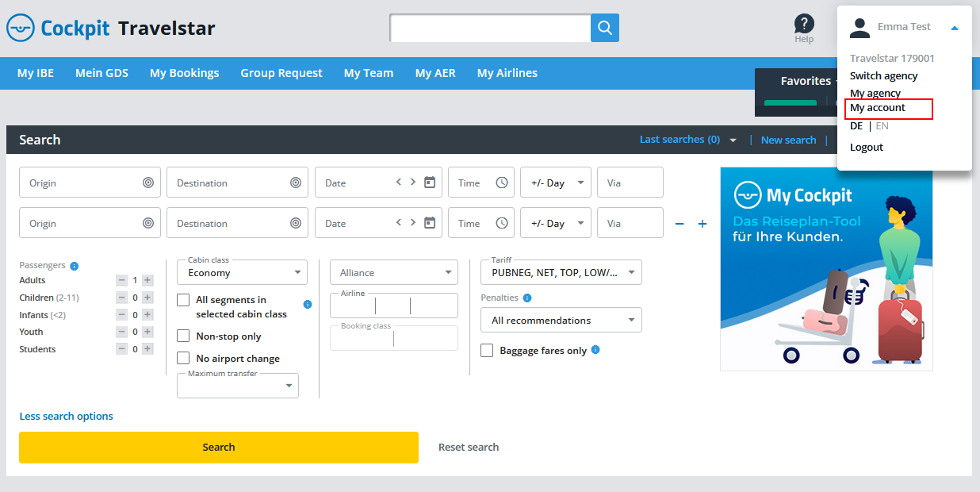This screenshot has width=980, height=492.
Task: Go to previous day in second Date field
Action: tap(399, 222)
